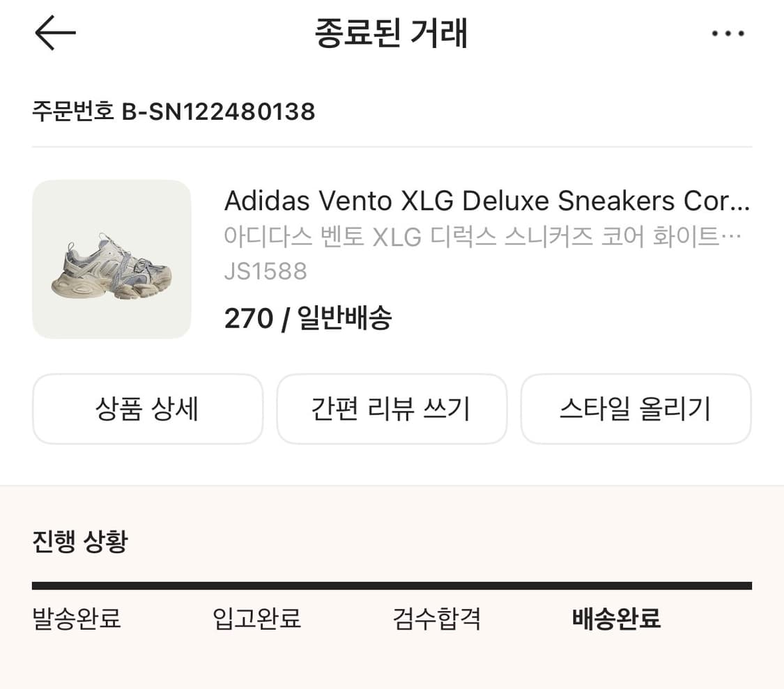Open the 상품 상세 product details
The width and height of the screenshot is (784, 689).
coord(148,409)
